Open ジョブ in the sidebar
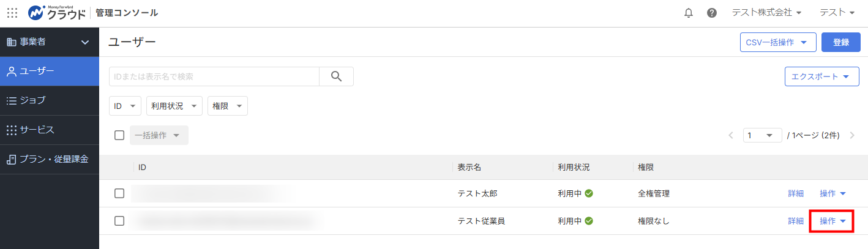 [x=50, y=100]
